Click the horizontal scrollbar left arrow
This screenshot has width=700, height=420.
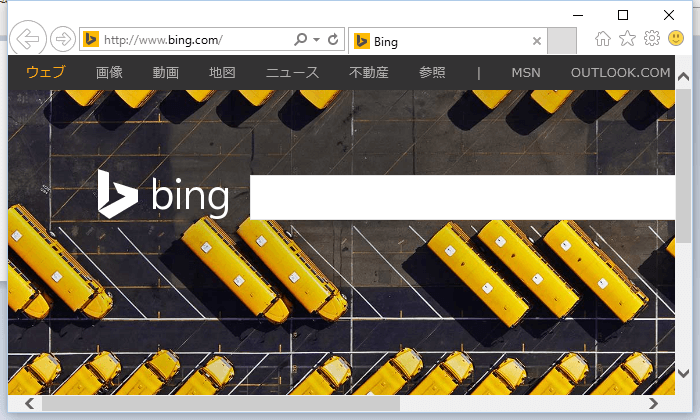pyautogui.click(x=29, y=403)
